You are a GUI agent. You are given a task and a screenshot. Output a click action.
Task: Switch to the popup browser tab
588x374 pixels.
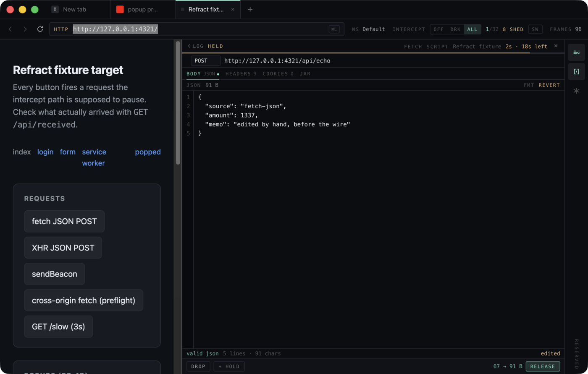pos(143,9)
